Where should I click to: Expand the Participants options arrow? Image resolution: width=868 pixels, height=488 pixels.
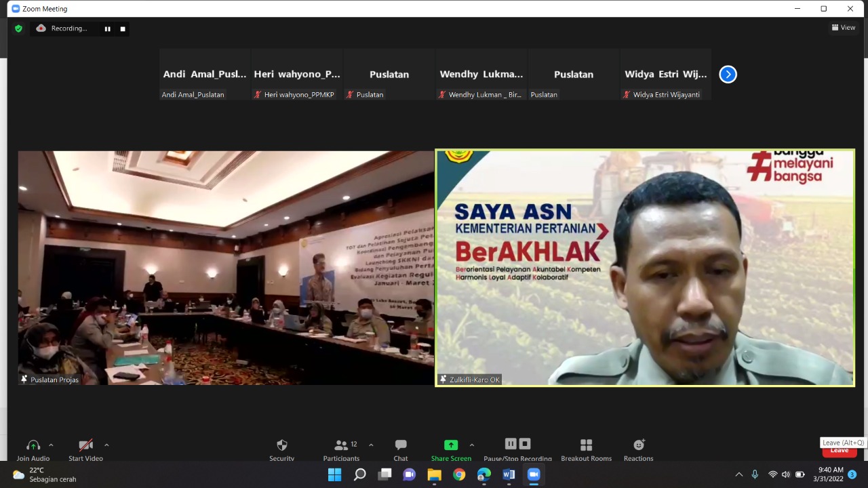(x=371, y=445)
